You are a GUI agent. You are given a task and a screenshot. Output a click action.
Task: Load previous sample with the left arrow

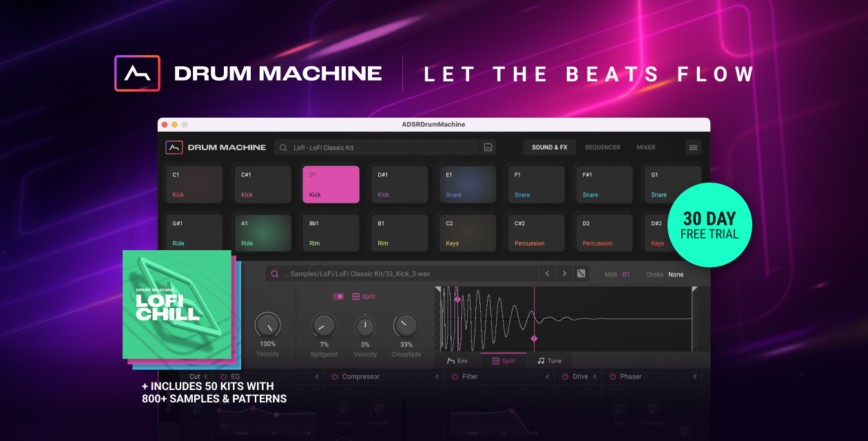(547, 274)
